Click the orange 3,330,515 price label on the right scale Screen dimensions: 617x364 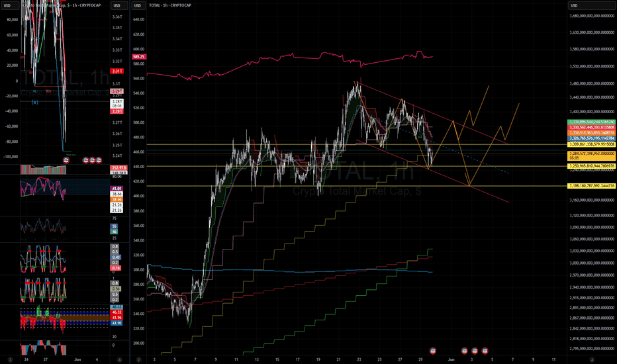[x=591, y=133]
